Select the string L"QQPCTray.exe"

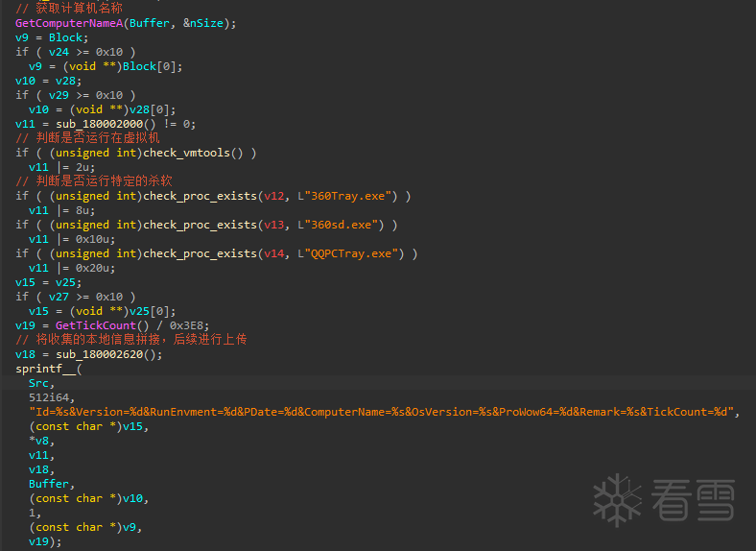pyautogui.click(x=351, y=253)
